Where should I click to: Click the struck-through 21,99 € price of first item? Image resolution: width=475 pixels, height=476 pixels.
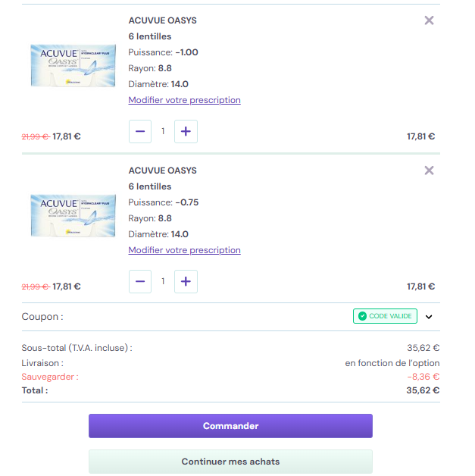(x=35, y=137)
